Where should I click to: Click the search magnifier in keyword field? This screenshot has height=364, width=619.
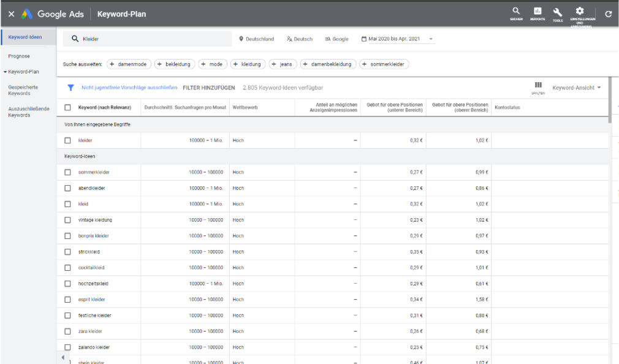[x=75, y=39]
